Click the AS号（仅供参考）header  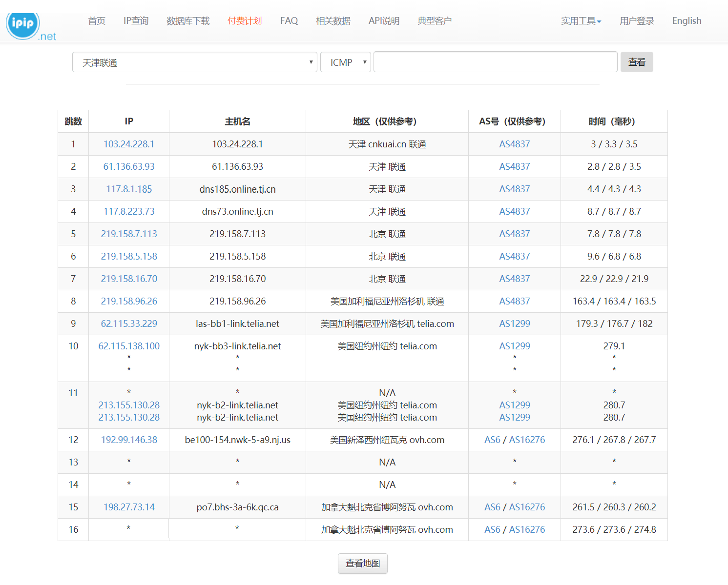click(514, 121)
